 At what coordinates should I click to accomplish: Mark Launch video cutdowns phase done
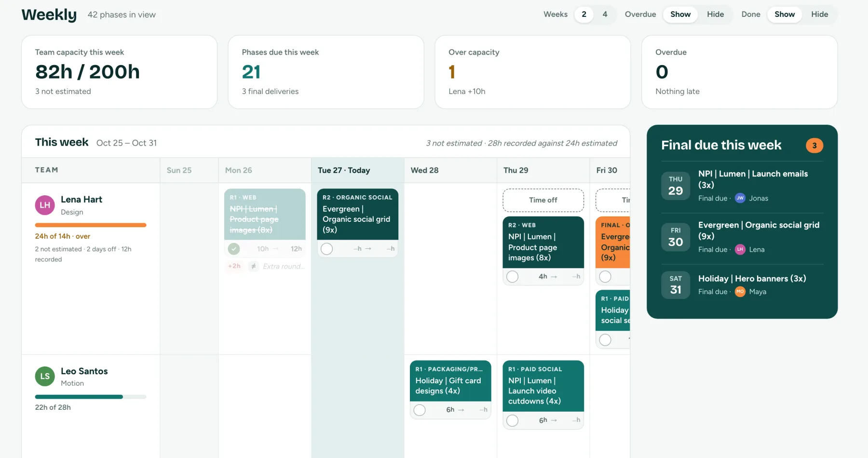(x=513, y=420)
